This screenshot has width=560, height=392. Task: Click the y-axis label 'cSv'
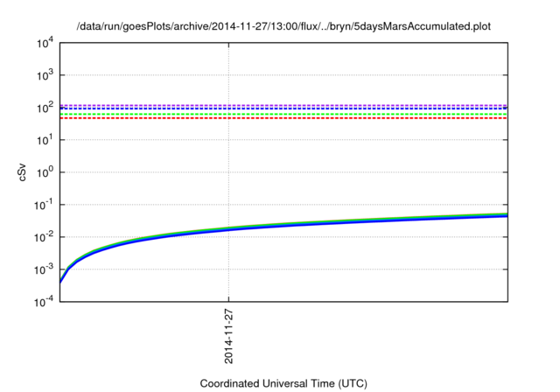click(22, 172)
